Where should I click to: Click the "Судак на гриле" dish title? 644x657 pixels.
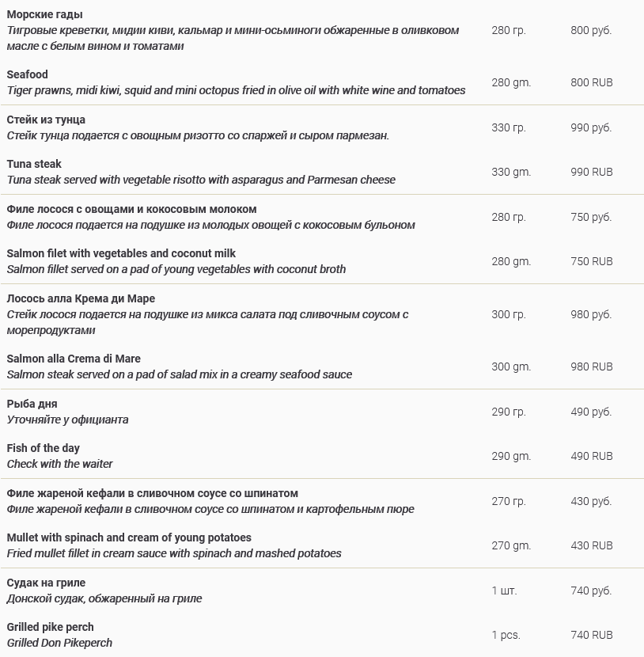coord(46,583)
